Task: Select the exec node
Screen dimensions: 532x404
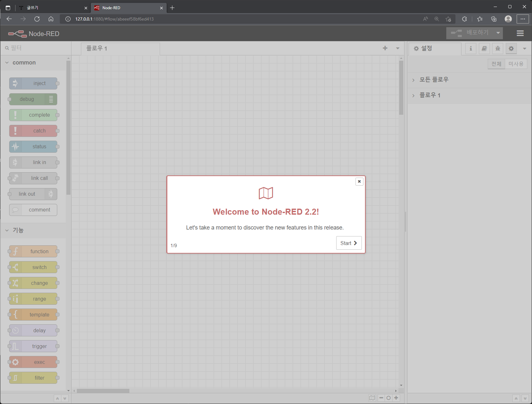Action: (33, 362)
